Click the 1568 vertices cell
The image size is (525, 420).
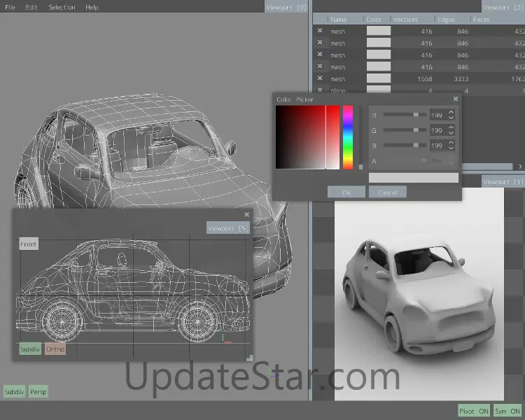click(x=425, y=78)
